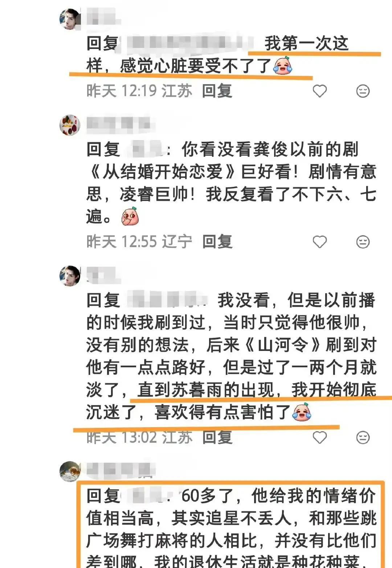Like the 12:19 Jiangsu comment
The image size is (392, 568).
320,91
